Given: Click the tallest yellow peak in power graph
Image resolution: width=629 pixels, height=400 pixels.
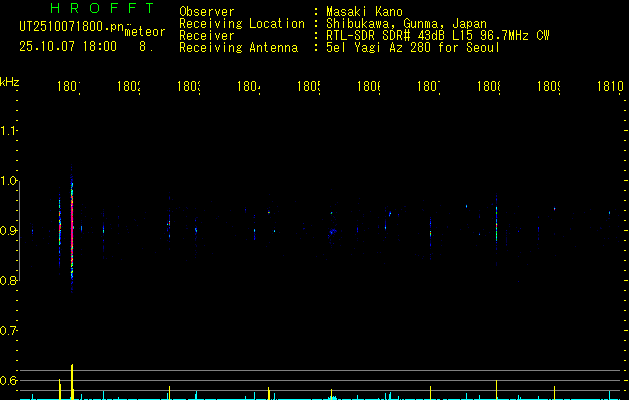Looking at the screenshot, I should point(72,381).
